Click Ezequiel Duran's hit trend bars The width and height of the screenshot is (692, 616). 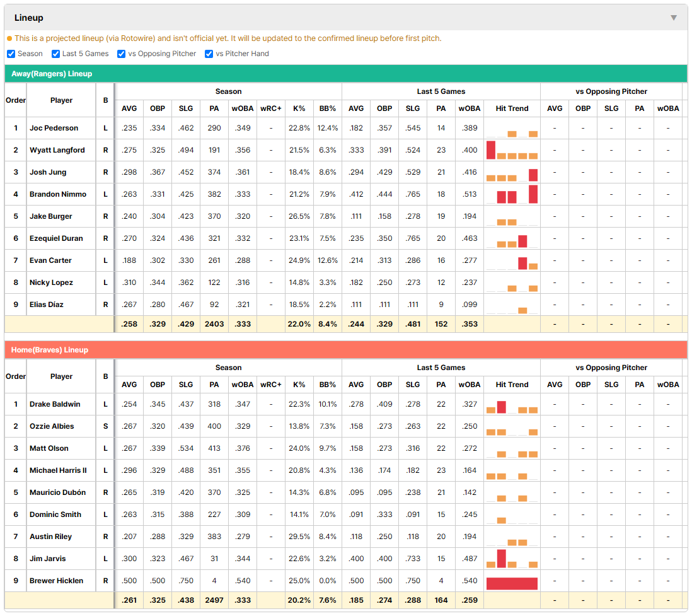(512, 238)
